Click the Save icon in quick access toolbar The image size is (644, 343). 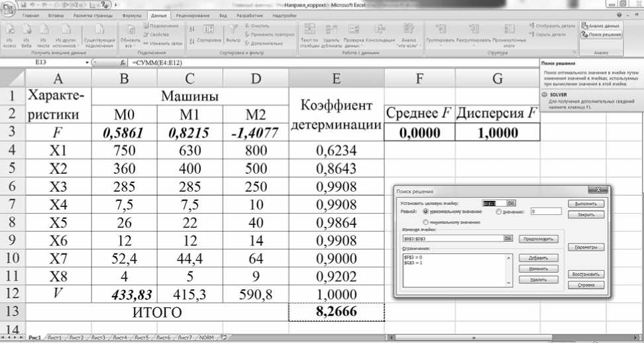(x=23, y=5)
